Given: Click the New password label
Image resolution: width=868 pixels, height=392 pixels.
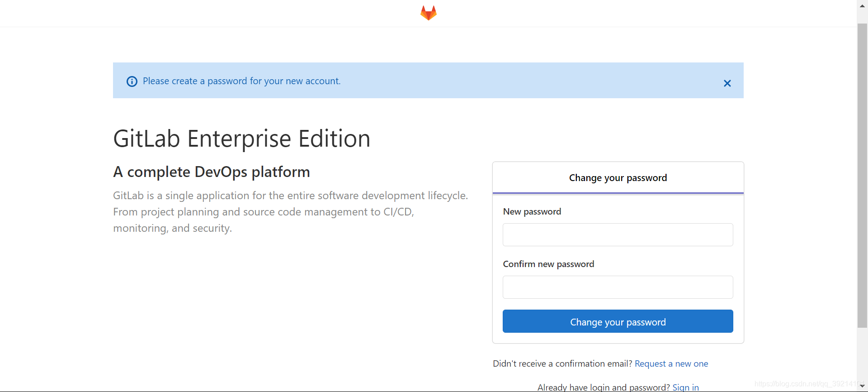Looking at the screenshot, I should [x=532, y=211].
